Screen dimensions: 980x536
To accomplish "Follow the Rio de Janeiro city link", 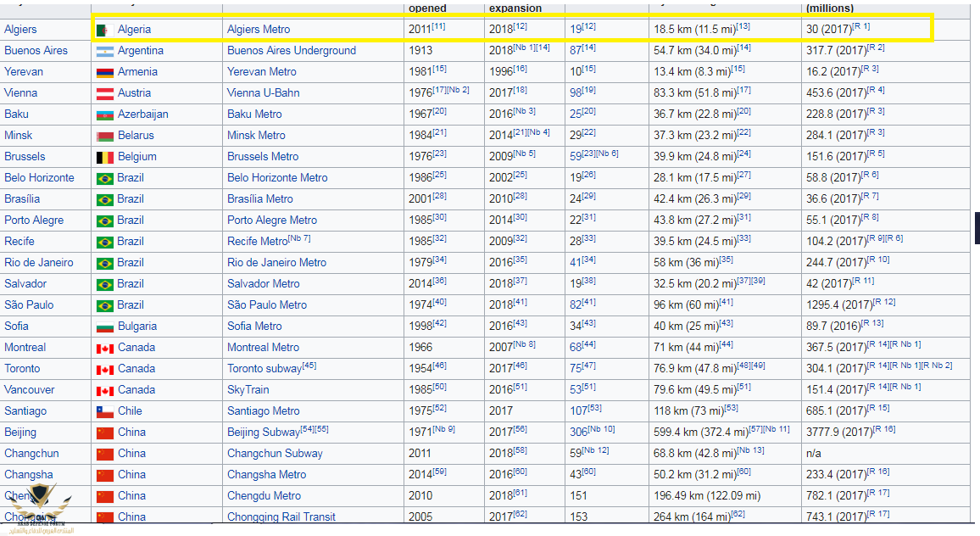I will point(39,263).
